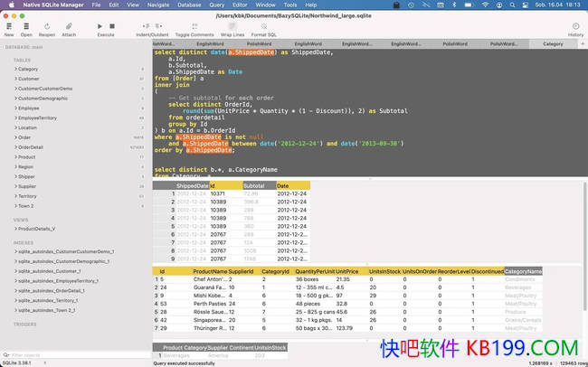Click the ProductName column header

pos(209,271)
